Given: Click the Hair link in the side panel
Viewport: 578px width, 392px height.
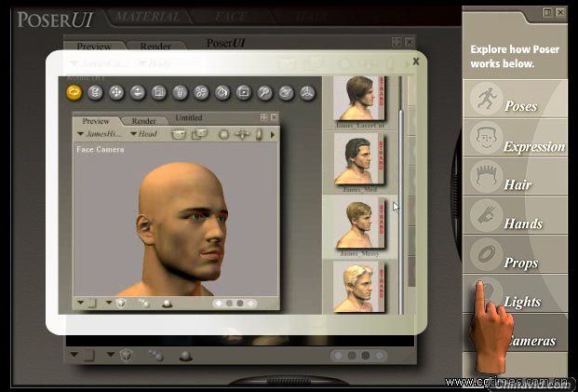Looking at the screenshot, I should [518, 184].
